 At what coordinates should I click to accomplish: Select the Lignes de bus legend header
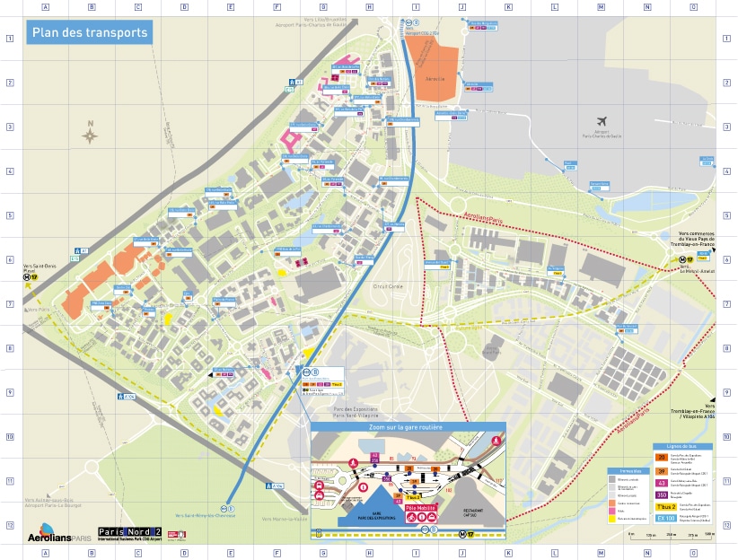682,445
